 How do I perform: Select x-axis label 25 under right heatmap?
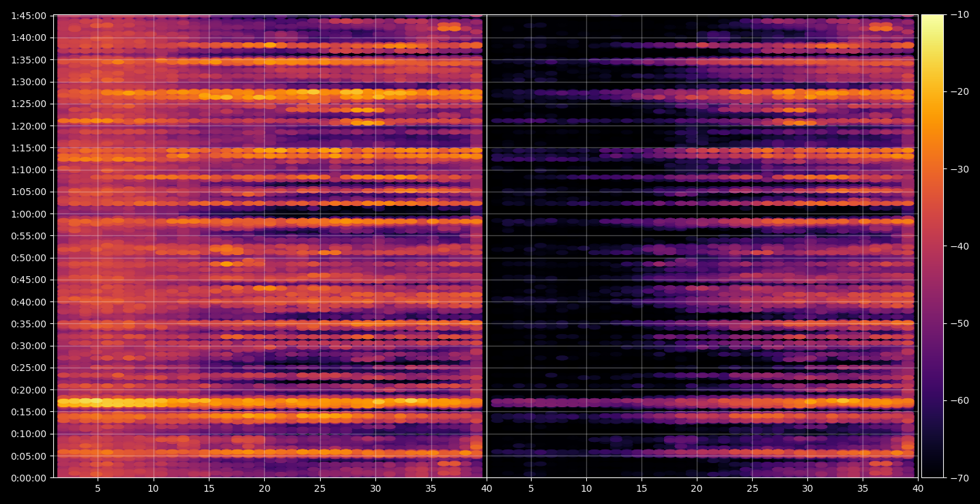tap(752, 489)
